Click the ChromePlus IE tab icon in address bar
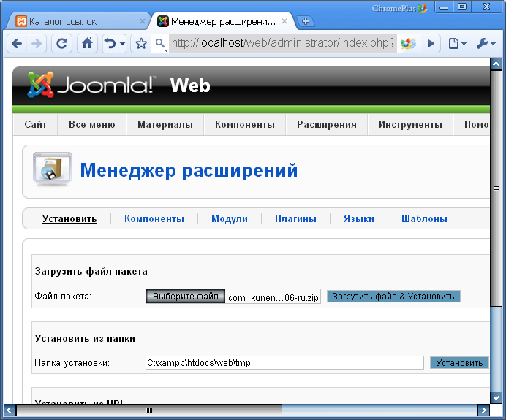This screenshot has height=420, width=506. click(408, 43)
